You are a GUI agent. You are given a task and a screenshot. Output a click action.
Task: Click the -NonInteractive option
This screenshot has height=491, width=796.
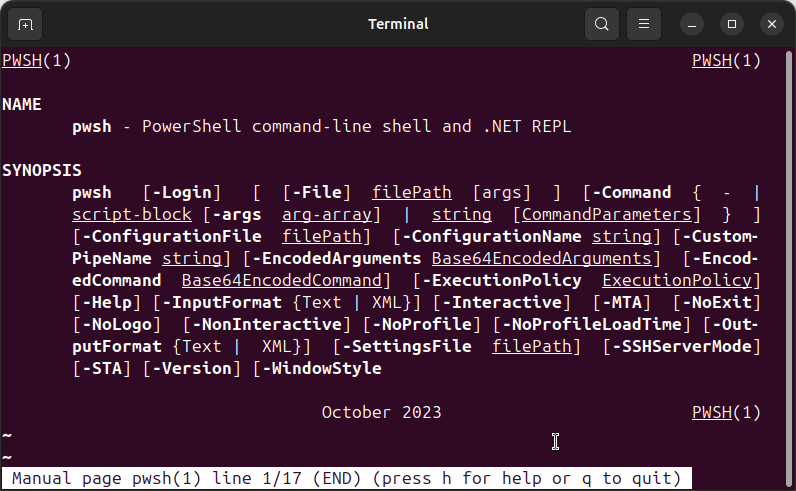coord(267,324)
